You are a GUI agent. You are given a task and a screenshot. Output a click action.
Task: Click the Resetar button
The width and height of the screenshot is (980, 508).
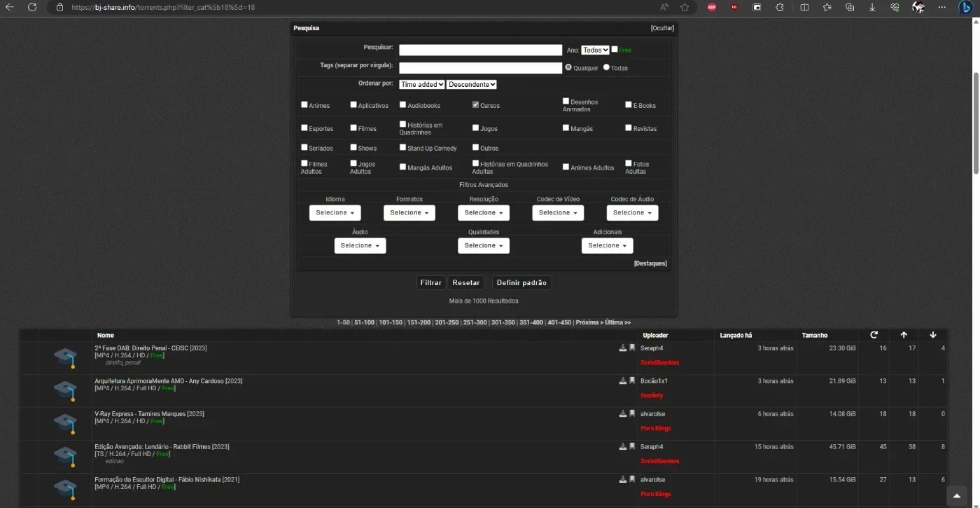click(466, 282)
